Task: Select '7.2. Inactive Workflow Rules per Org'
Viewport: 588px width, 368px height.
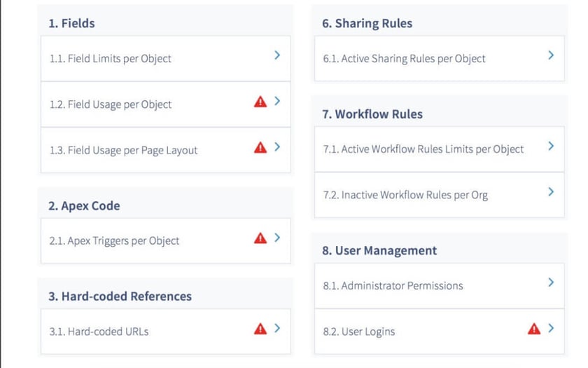Action: (x=440, y=195)
